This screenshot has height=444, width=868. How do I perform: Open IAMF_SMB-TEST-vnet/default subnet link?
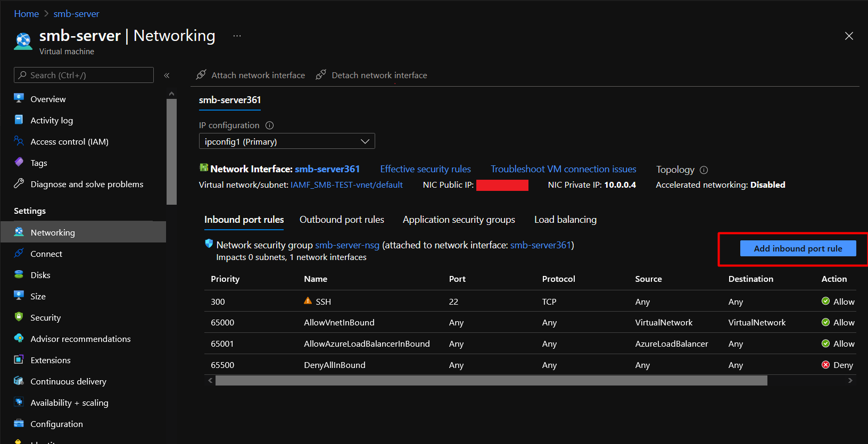pos(346,185)
